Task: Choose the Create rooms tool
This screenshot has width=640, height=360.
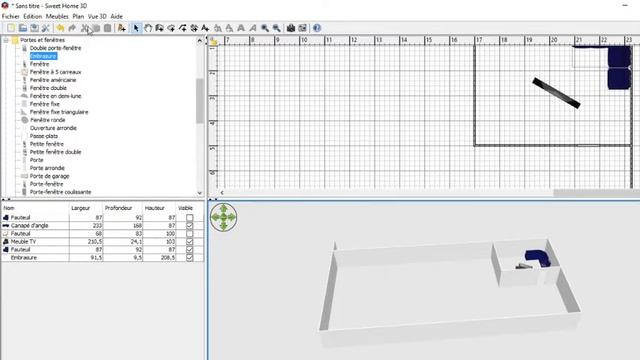Action: tap(171, 28)
